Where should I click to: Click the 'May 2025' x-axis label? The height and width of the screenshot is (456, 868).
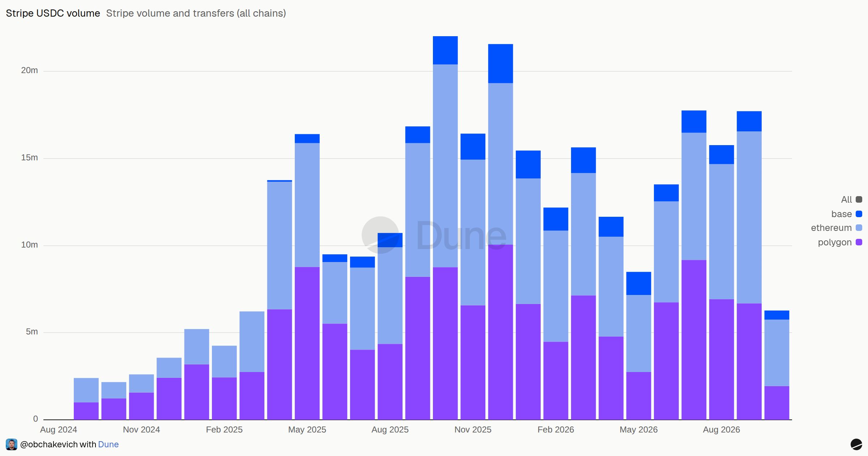[307, 430]
